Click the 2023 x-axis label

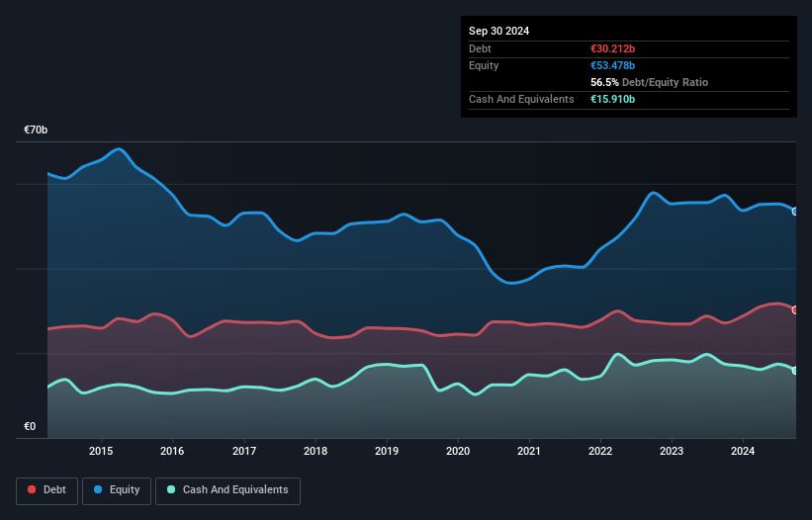(x=672, y=451)
